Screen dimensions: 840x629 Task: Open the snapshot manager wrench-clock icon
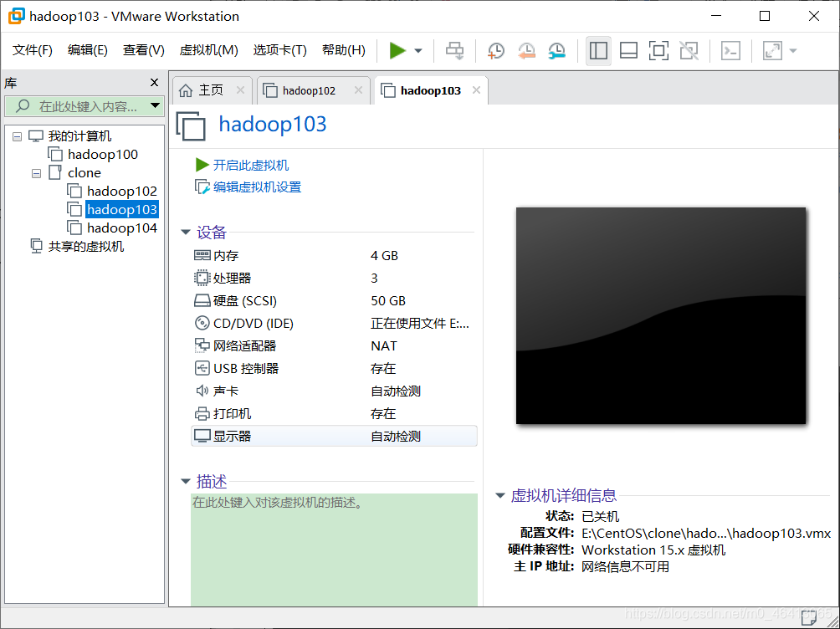click(x=557, y=51)
